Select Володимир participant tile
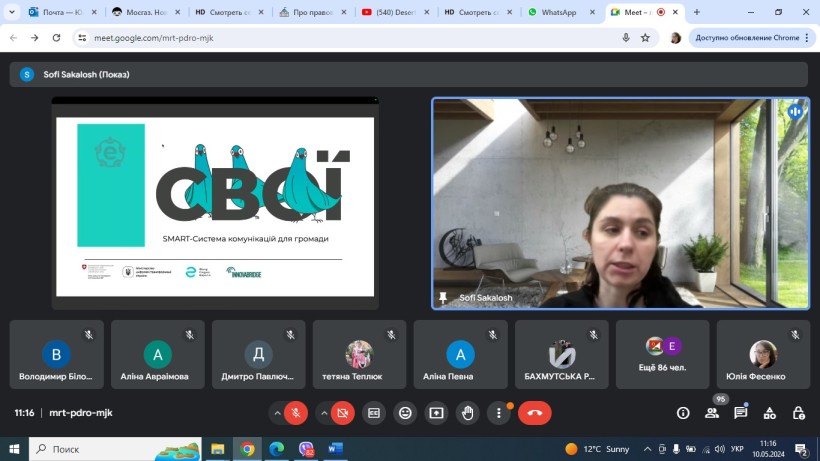820x461 pixels. coord(56,354)
